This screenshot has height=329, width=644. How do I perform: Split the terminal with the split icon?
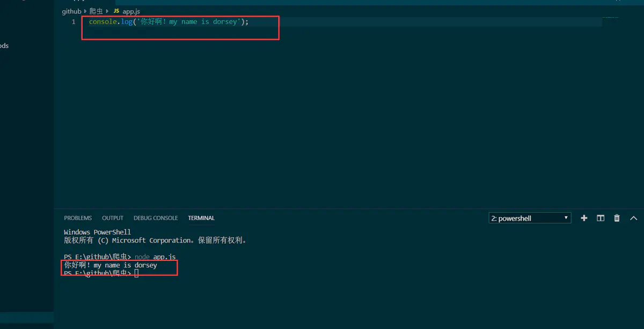coord(601,218)
